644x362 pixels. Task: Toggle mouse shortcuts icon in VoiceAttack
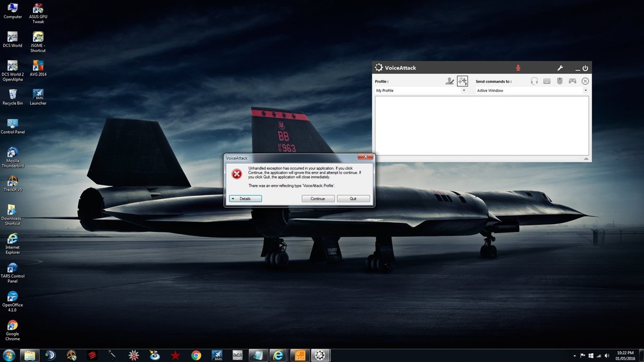(x=560, y=81)
